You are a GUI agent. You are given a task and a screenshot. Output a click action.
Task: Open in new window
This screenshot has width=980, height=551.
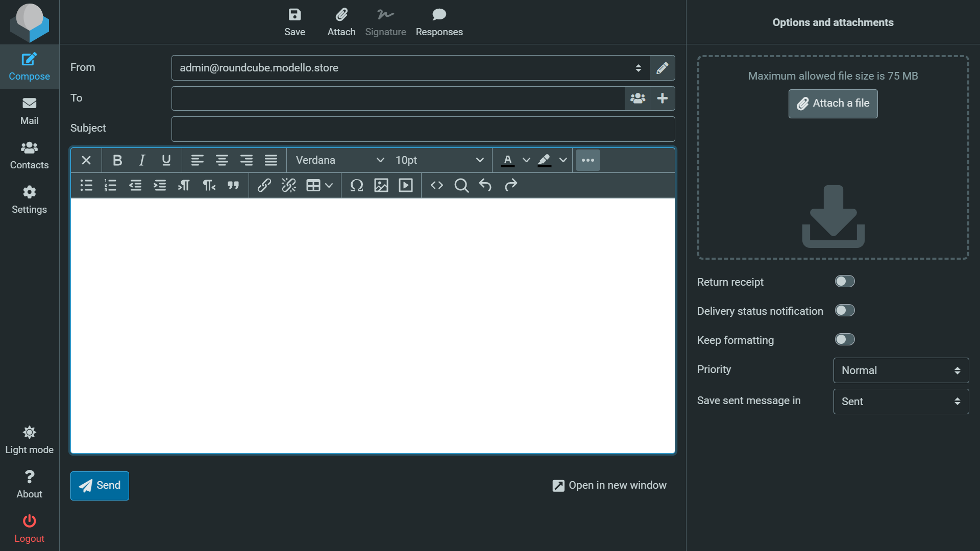[x=609, y=486]
